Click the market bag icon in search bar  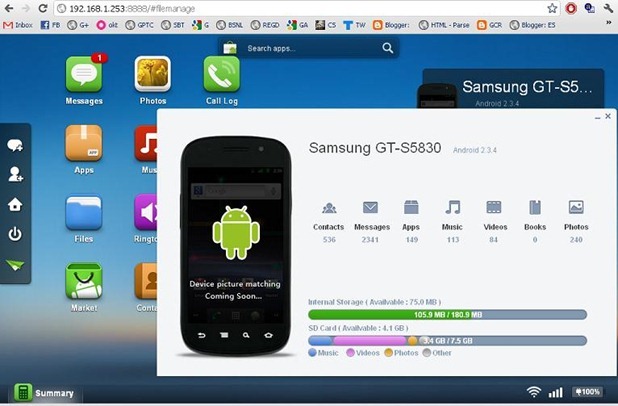coord(230,48)
